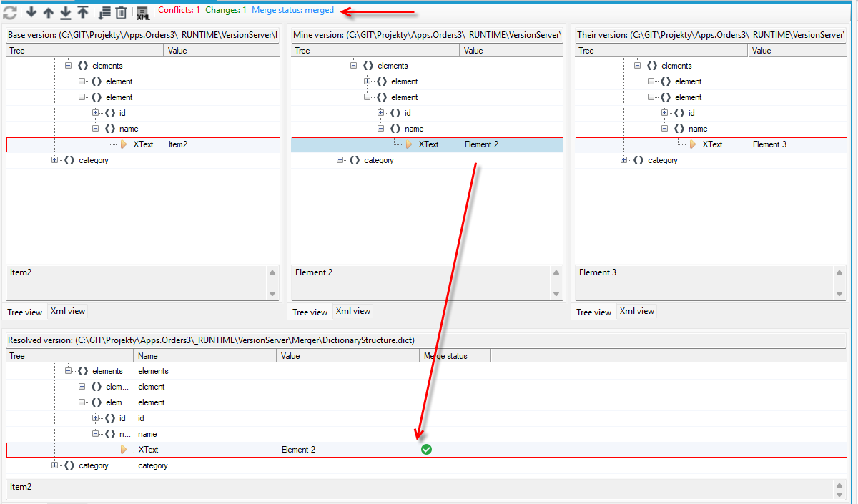Expand the id node in Resolved version tree
Image resolution: width=858 pixels, height=504 pixels.
[96, 418]
